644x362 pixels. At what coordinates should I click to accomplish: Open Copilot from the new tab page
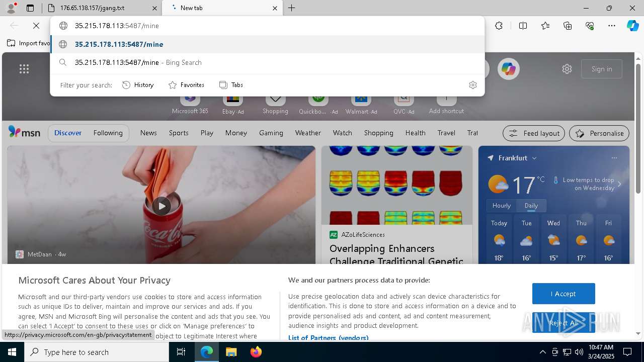(x=508, y=69)
